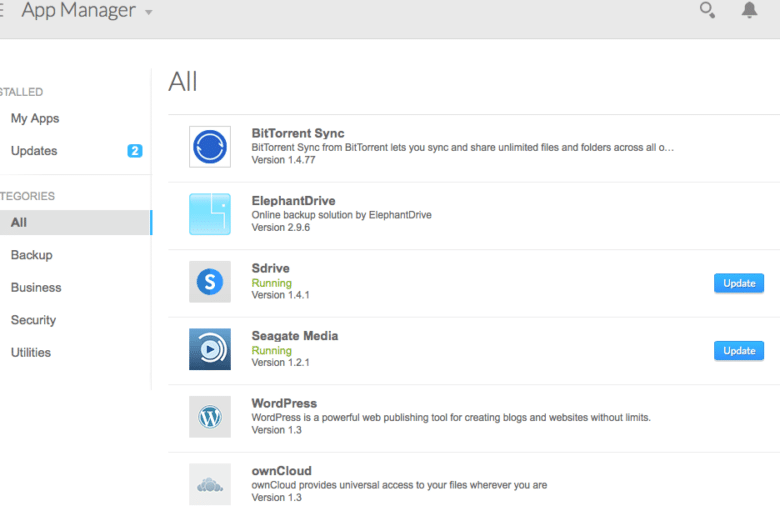Select the Security category

[33, 320]
